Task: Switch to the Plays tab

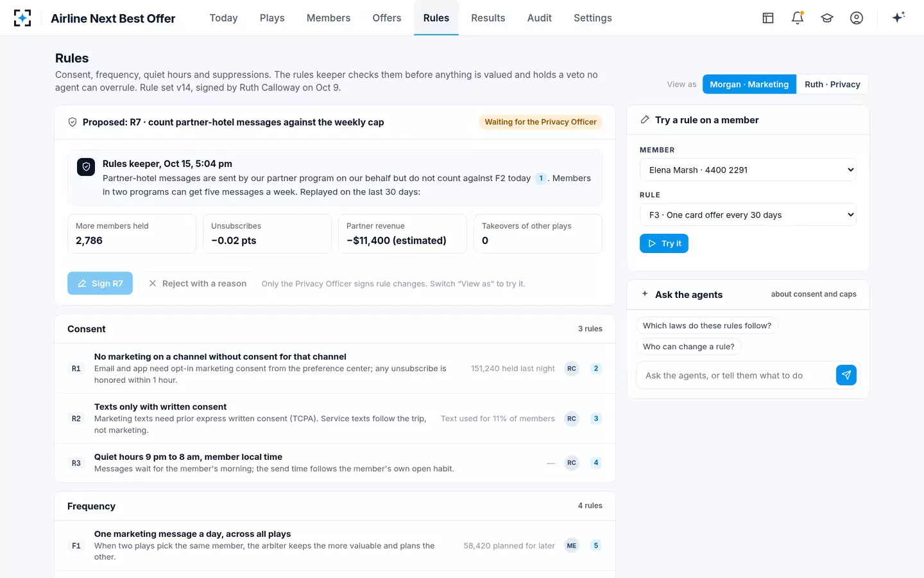Action: coord(272,18)
